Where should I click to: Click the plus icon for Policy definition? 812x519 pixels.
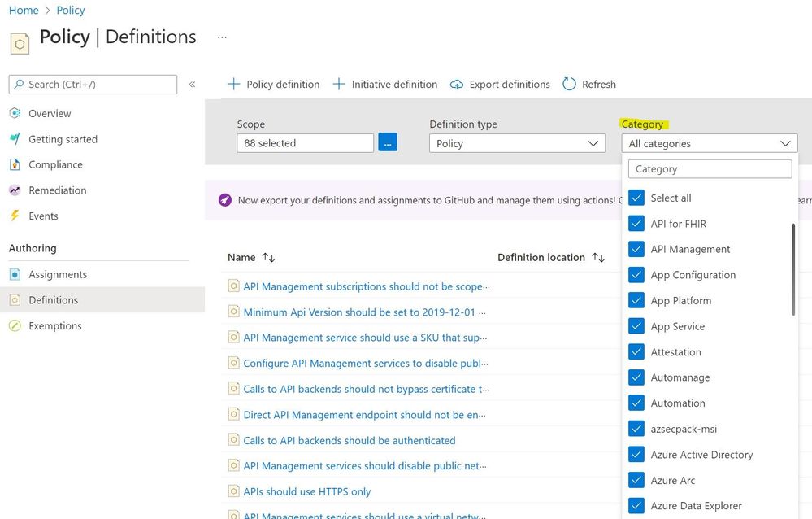(233, 84)
